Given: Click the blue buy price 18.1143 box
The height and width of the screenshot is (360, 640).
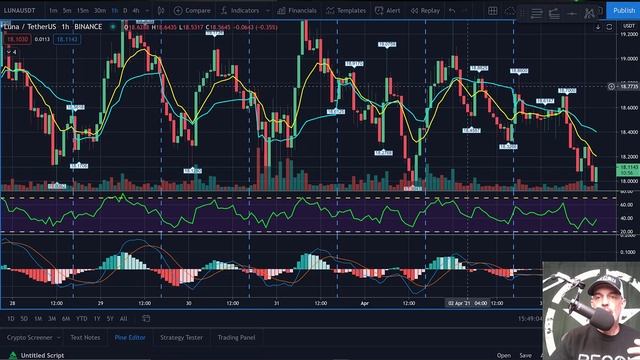Looking at the screenshot, I should click(67, 39).
